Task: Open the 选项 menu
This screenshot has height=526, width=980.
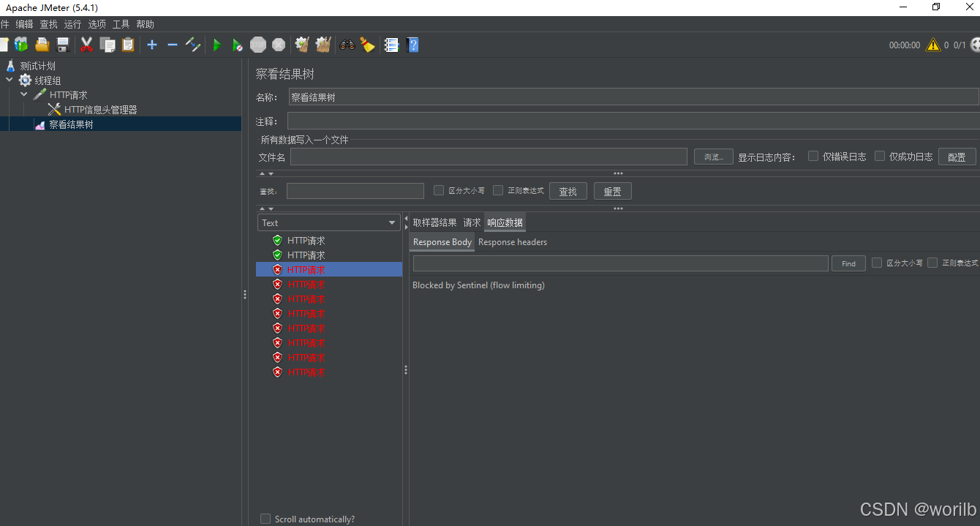Action: [97, 24]
